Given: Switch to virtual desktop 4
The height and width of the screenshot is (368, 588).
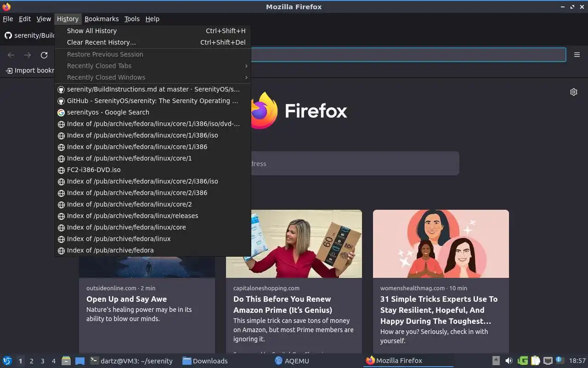Looking at the screenshot, I should point(53,361).
